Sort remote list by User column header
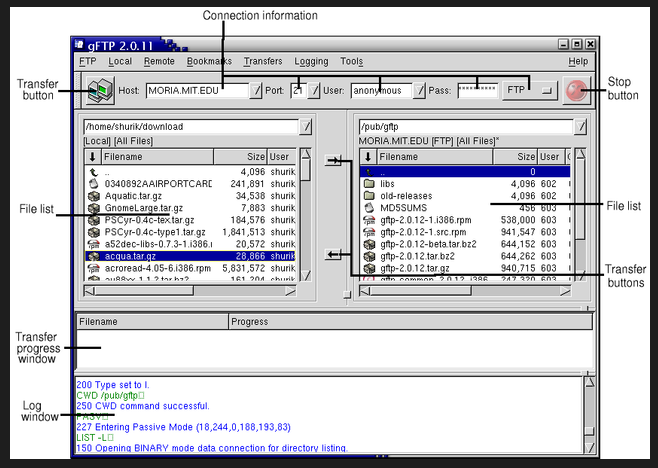The height and width of the screenshot is (468, 658). [x=551, y=157]
